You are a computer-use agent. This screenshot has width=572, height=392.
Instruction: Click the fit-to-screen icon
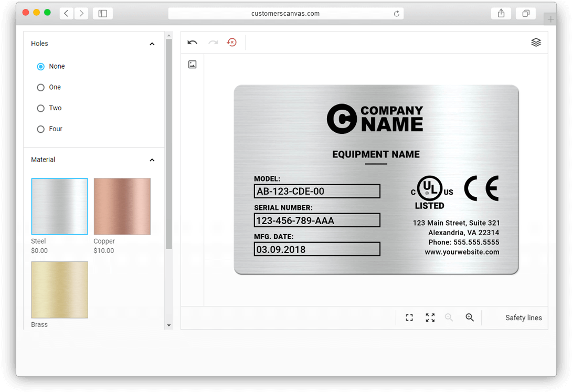pos(409,317)
